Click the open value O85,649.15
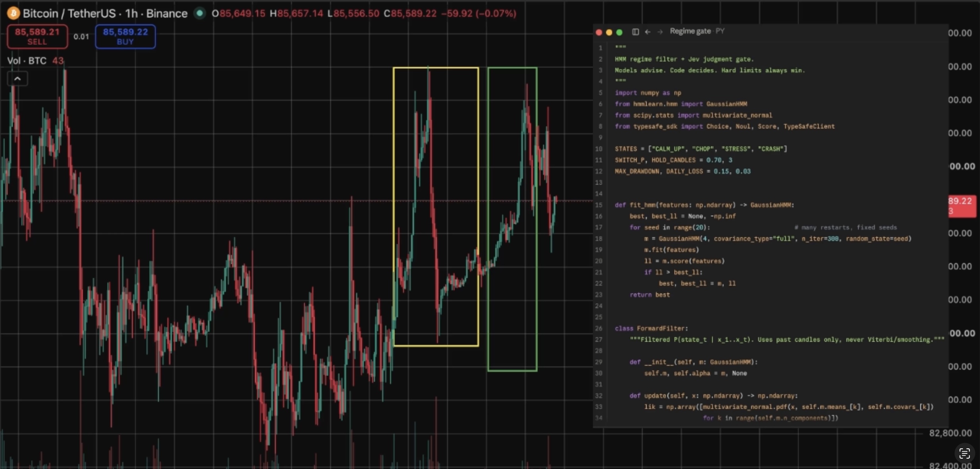 (238, 13)
